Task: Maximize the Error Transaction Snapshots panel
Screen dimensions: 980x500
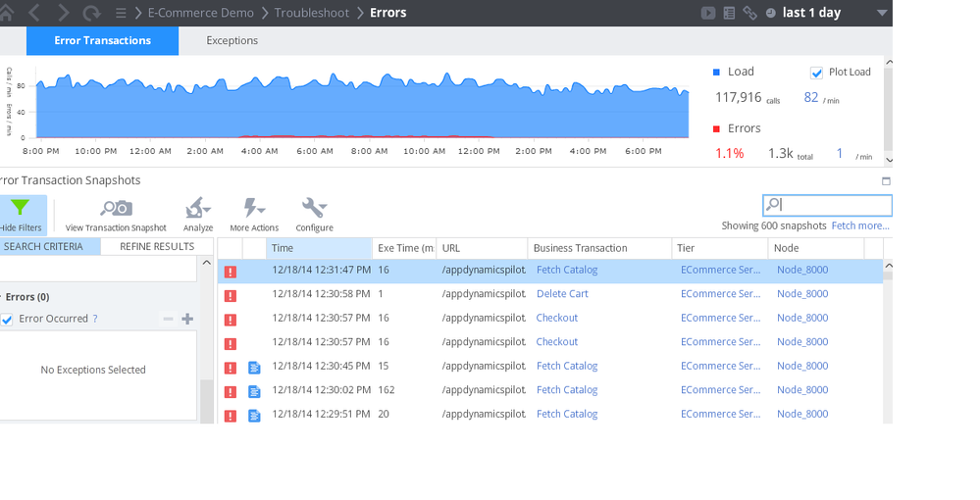Action: pos(886,181)
